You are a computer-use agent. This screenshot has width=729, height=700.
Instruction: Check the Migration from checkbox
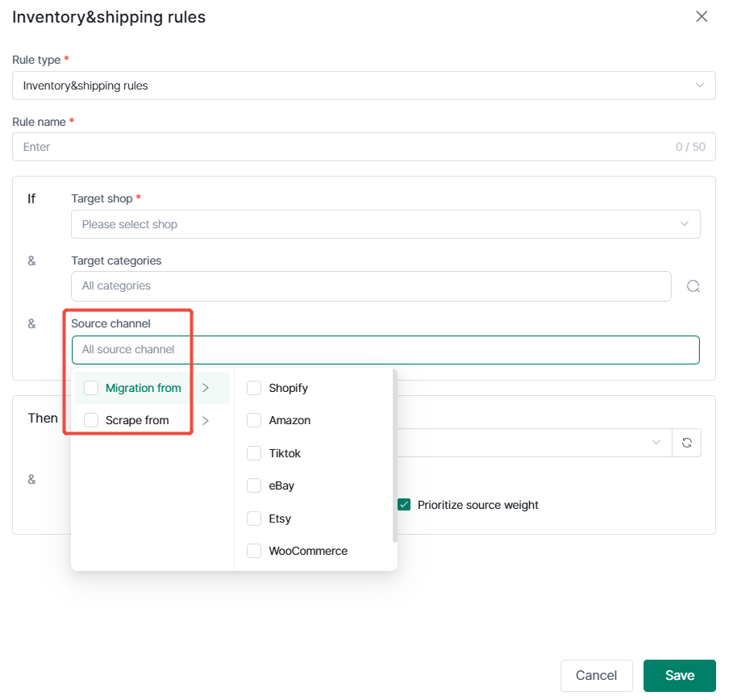pos(91,388)
